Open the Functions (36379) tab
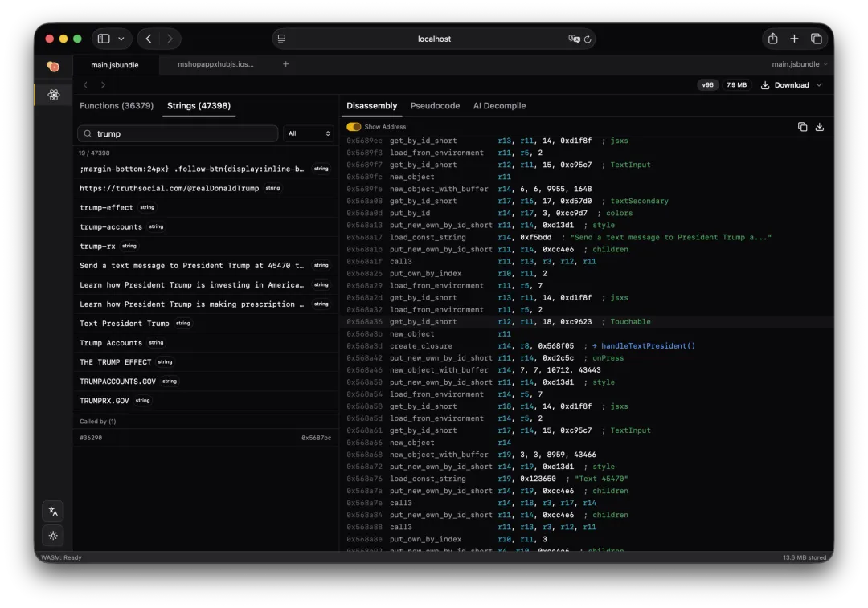The image size is (868, 608). 117,106
